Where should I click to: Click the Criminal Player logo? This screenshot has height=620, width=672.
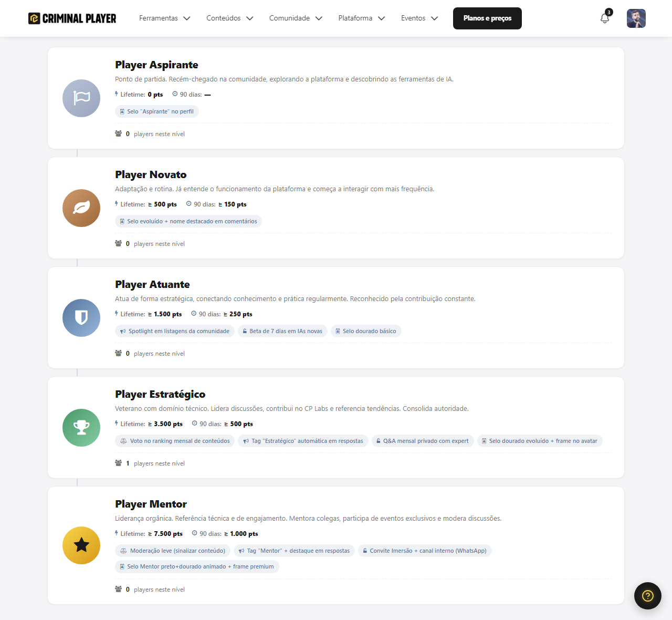pyautogui.click(x=72, y=18)
